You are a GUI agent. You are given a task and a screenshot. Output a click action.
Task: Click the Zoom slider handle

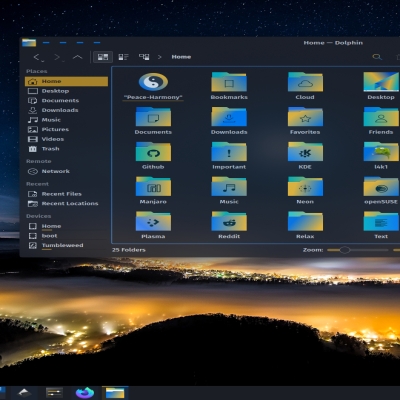345,250
